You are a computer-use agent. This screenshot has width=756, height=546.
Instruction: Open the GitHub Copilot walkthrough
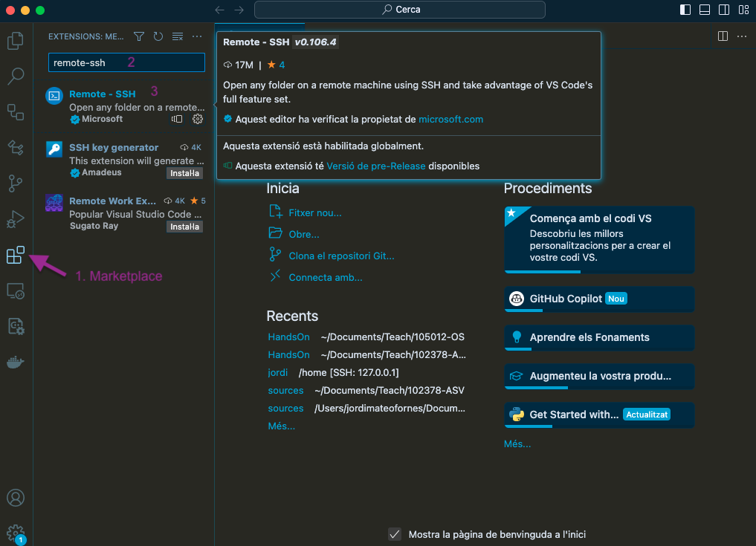coord(599,299)
